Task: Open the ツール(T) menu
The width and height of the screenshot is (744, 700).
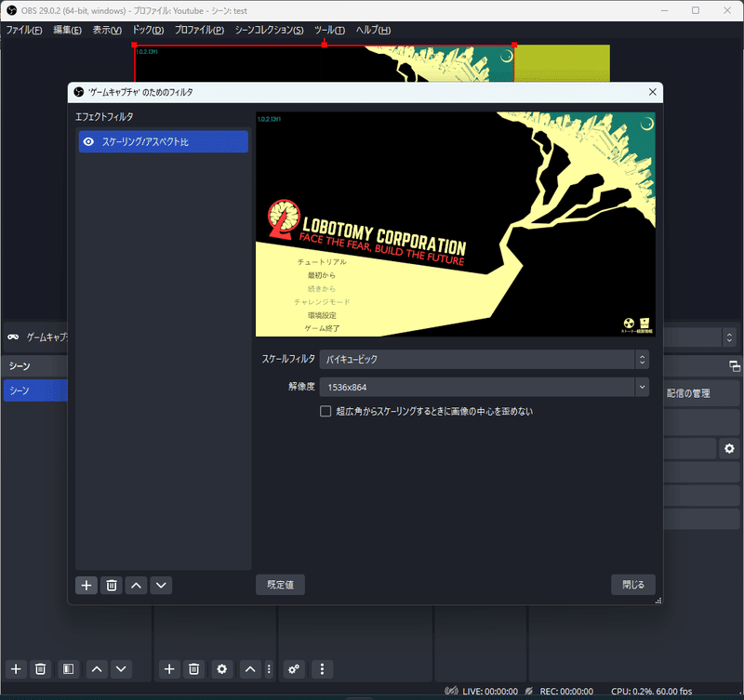Action: coord(329,30)
